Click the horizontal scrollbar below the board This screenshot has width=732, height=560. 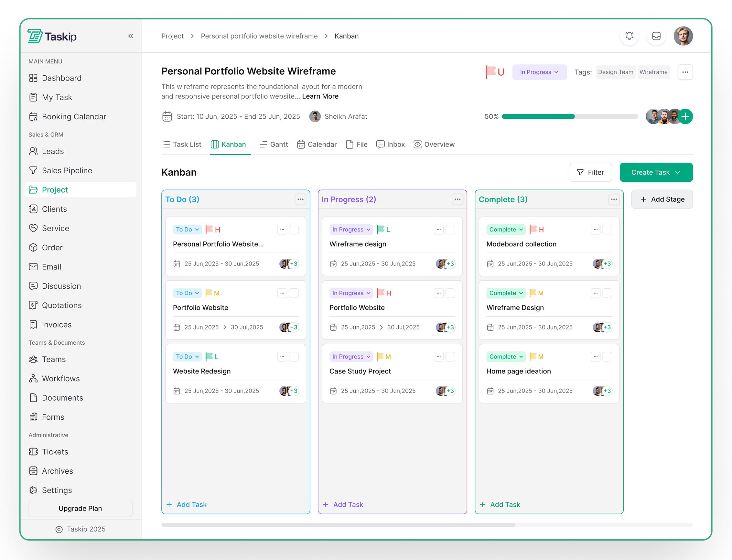tap(338, 525)
